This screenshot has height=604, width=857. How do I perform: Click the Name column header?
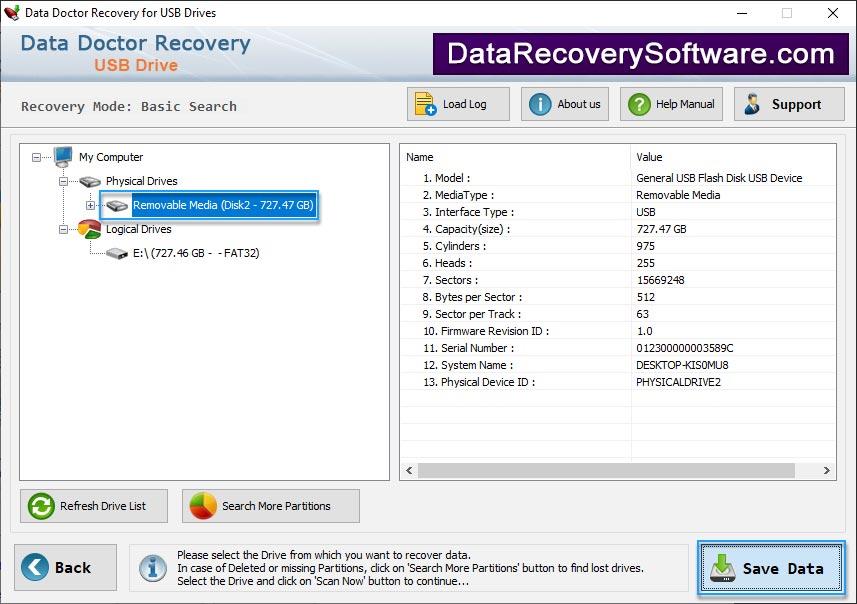pos(515,157)
